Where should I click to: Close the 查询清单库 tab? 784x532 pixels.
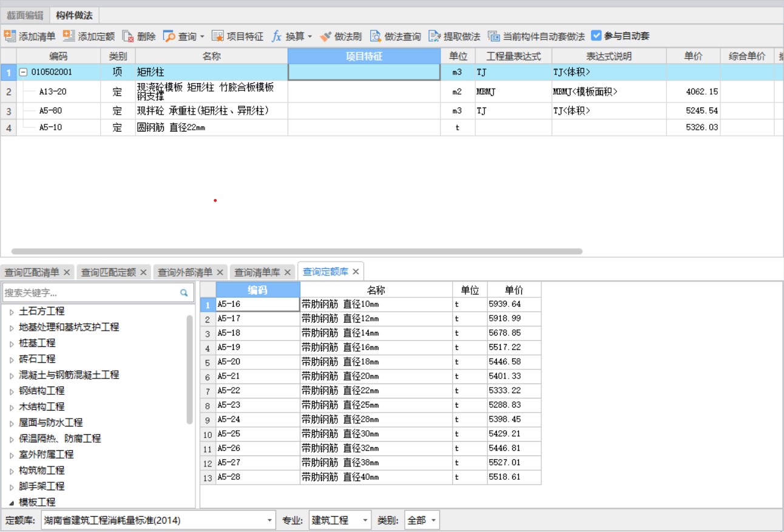[x=288, y=272]
